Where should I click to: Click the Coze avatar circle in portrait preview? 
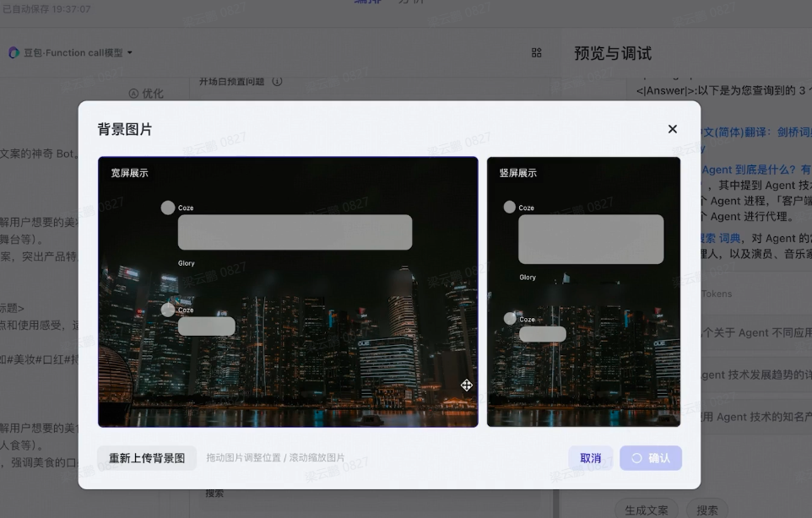point(510,207)
